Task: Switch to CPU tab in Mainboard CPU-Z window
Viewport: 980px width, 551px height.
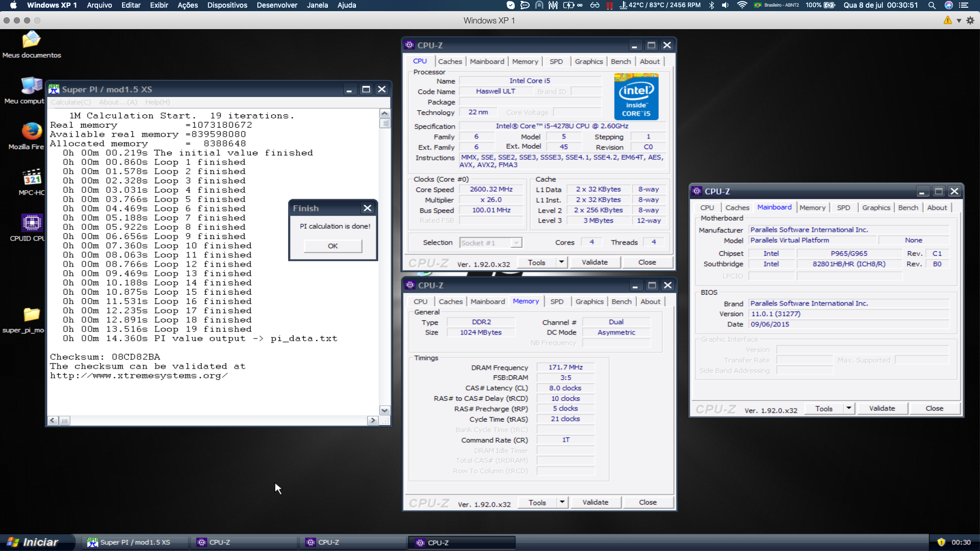Action: (x=707, y=207)
